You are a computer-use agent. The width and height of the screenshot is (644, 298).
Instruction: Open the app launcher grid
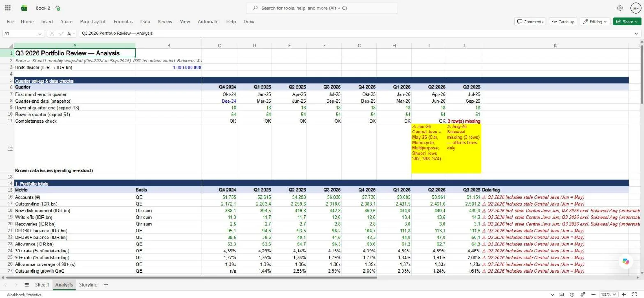pyautogui.click(x=8, y=8)
